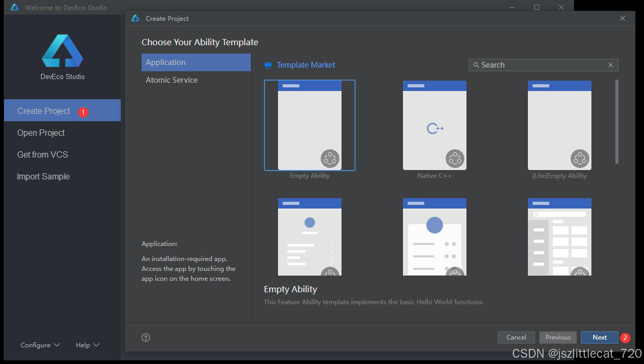Click the HarmonyOS badge on Empty Ability thumbnail

click(x=330, y=159)
